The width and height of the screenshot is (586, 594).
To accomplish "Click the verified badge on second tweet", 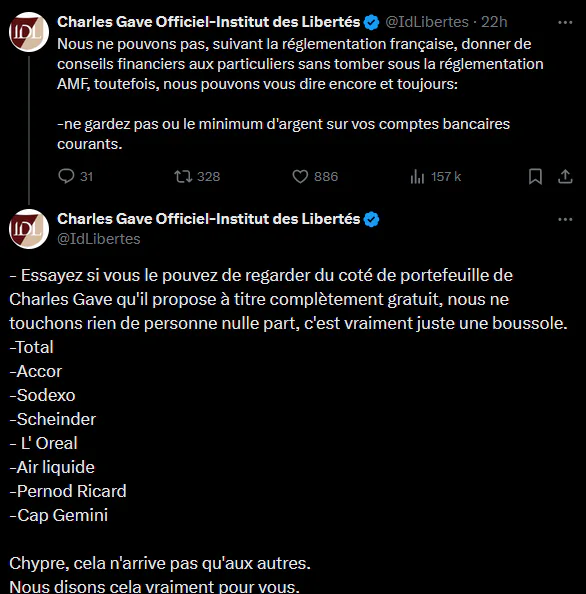I will (371, 219).
